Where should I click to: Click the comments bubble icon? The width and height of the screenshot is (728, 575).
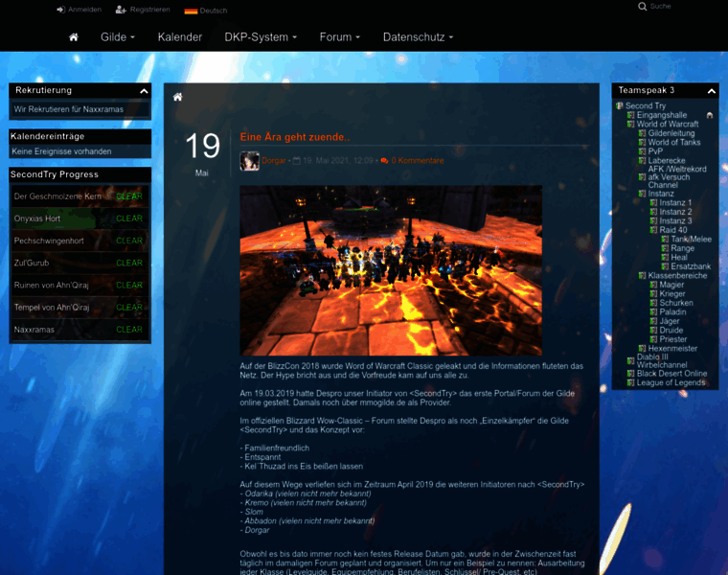coord(384,161)
